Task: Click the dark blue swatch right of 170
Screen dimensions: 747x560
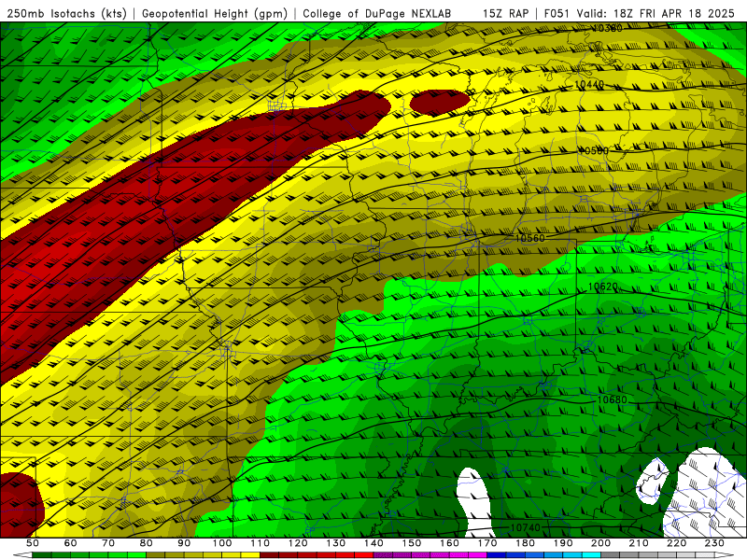Action: (497, 555)
